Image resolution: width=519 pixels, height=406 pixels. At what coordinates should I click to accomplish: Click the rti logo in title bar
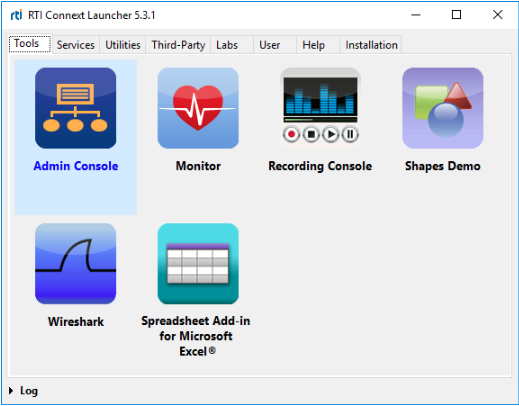click(16, 15)
